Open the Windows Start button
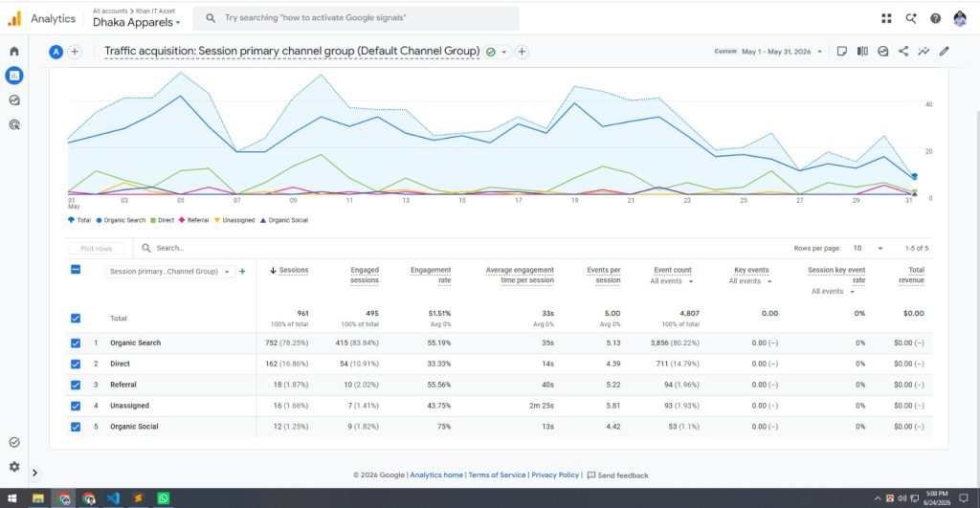 [11, 498]
